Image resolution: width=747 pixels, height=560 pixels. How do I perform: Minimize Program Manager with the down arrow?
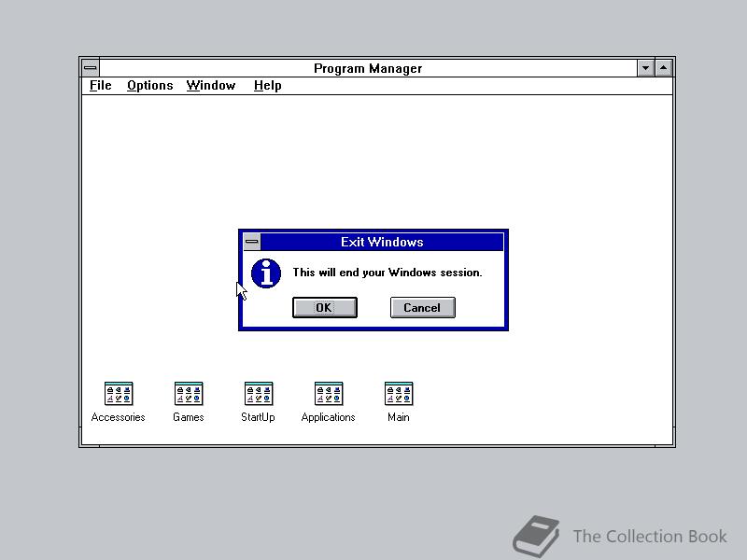tap(645, 68)
